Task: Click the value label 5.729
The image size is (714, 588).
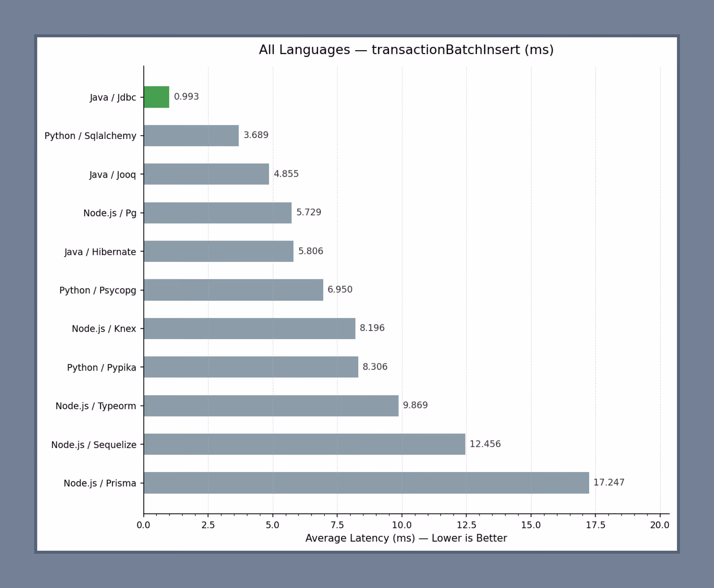Action: coord(309,212)
